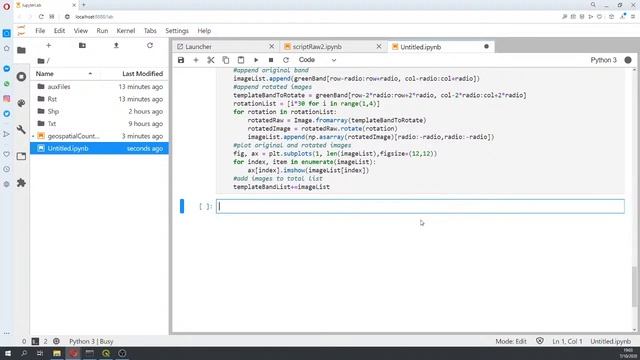Open the Tabs menu

point(150,31)
